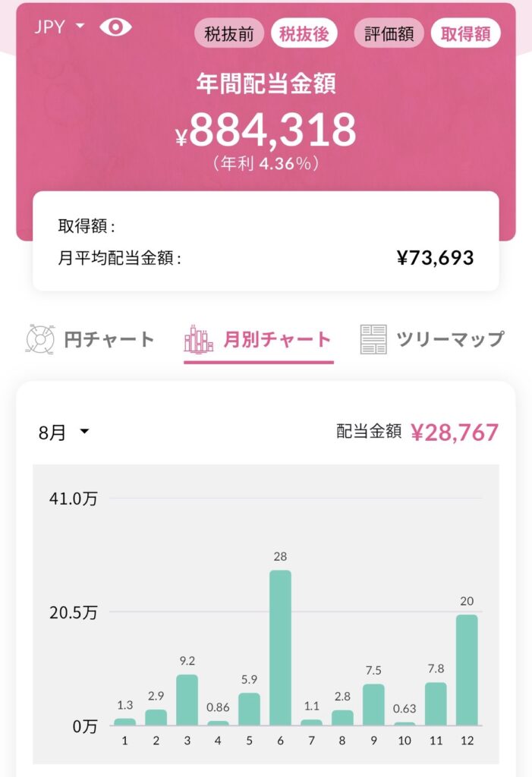Screen dimensions: 532x777
Task: Click the month 12 bar
Action: pyautogui.click(x=467, y=669)
